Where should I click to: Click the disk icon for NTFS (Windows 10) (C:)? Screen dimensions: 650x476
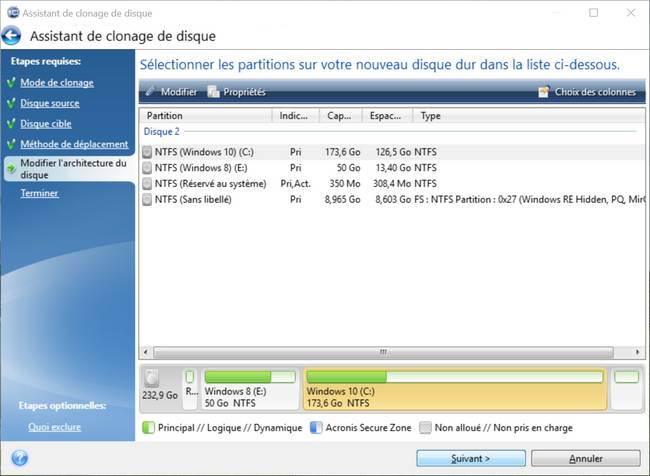pos(147,152)
